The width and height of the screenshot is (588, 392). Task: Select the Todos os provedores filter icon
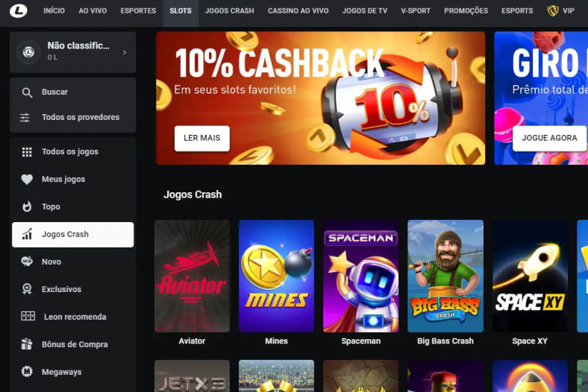(25, 118)
